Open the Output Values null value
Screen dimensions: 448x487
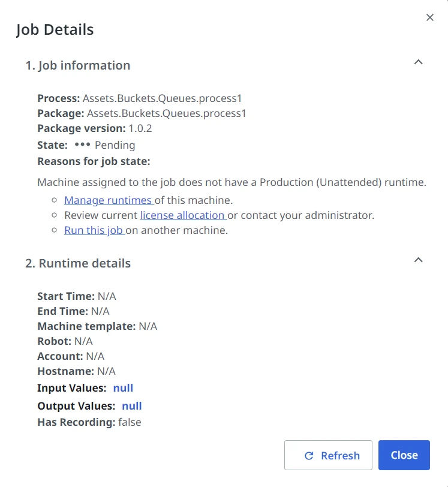click(x=132, y=406)
